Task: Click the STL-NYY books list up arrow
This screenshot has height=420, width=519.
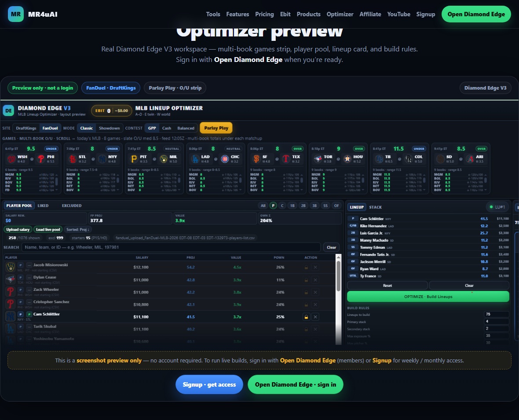Action: pyautogui.click(x=118, y=174)
